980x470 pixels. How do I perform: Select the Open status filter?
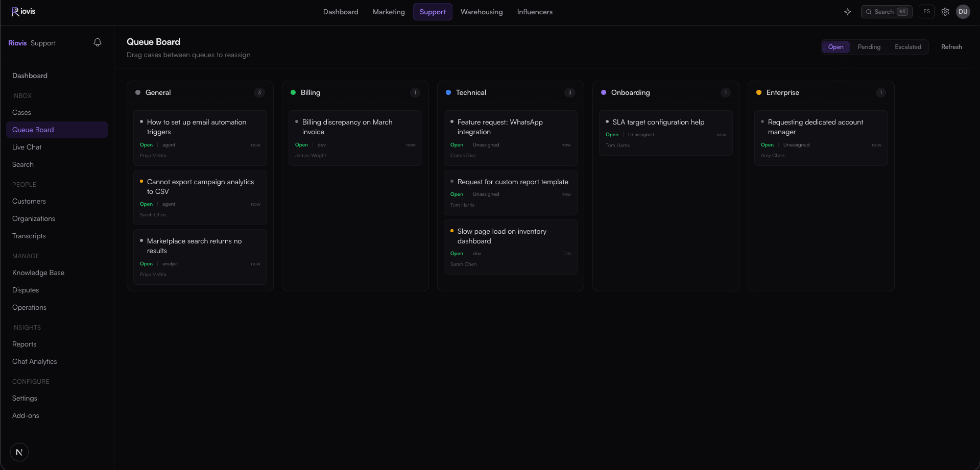835,47
